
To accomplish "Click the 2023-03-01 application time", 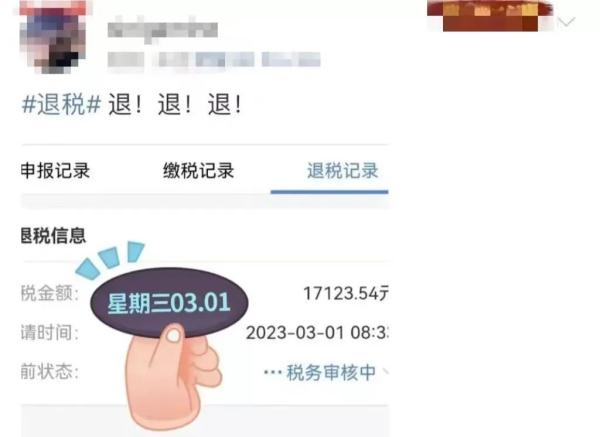I will (x=317, y=333).
